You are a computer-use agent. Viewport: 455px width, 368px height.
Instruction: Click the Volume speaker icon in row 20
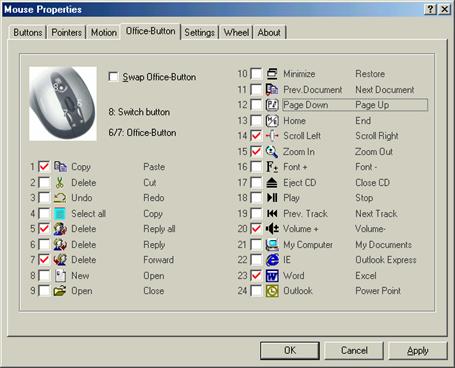[272, 229]
